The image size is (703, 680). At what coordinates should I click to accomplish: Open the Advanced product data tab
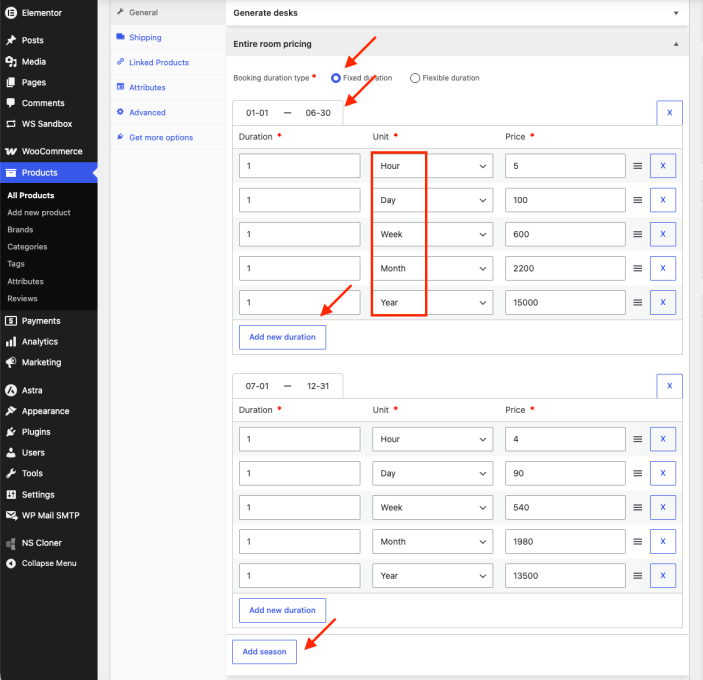coord(168,113)
